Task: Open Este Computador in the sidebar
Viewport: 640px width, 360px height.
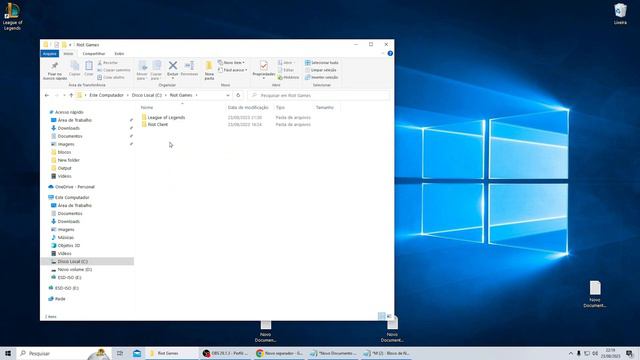Action: [x=72, y=198]
